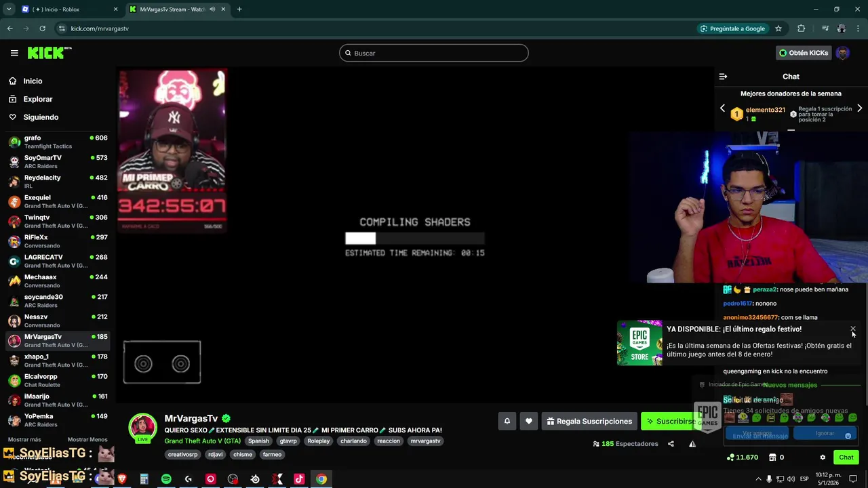Click Regala Suscripciones button
The height and width of the screenshot is (488, 868).
[589, 421]
